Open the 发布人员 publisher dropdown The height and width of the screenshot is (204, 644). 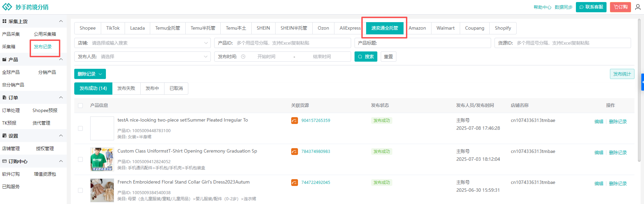pos(142,57)
